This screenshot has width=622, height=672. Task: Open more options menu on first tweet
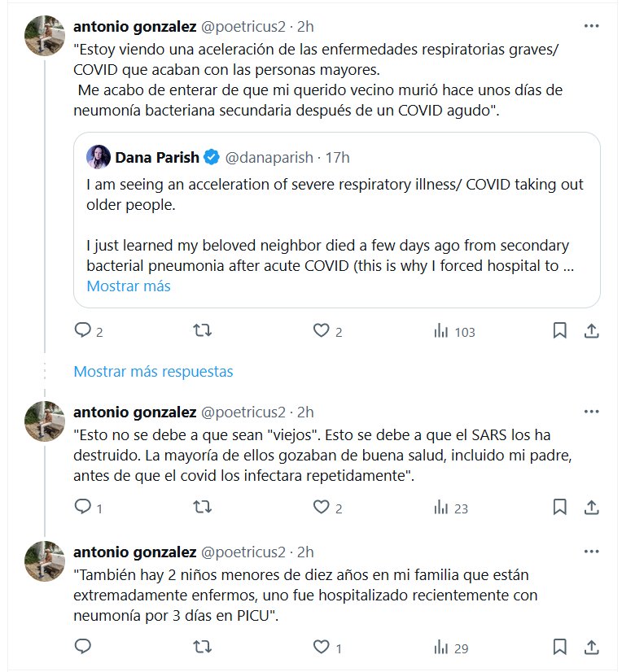(592, 25)
